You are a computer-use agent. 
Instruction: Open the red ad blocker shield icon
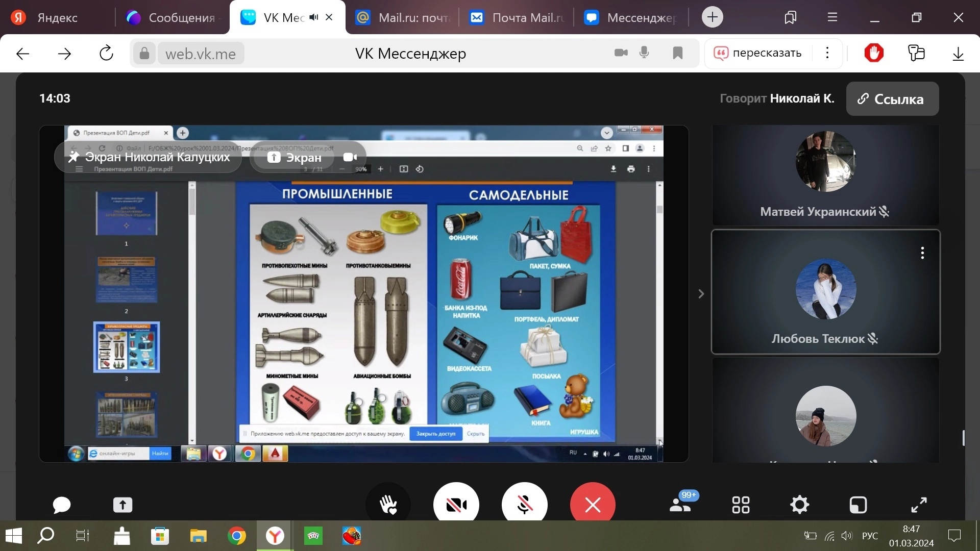click(x=874, y=53)
